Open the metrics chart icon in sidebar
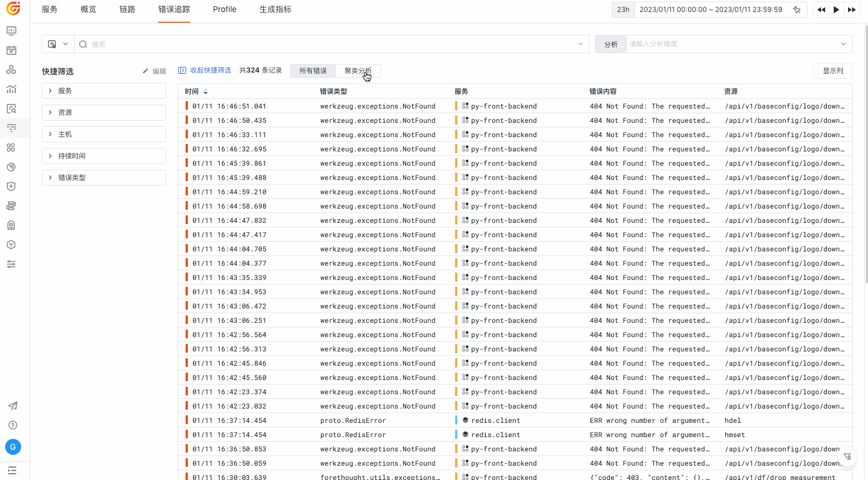The image size is (868, 480). point(11,89)
